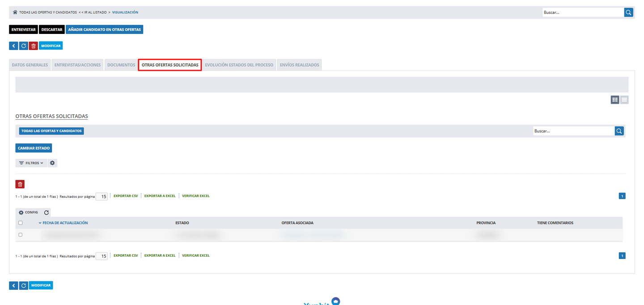Expand the Filtros dropdown
644x305 pixels.
click(31, 163)
